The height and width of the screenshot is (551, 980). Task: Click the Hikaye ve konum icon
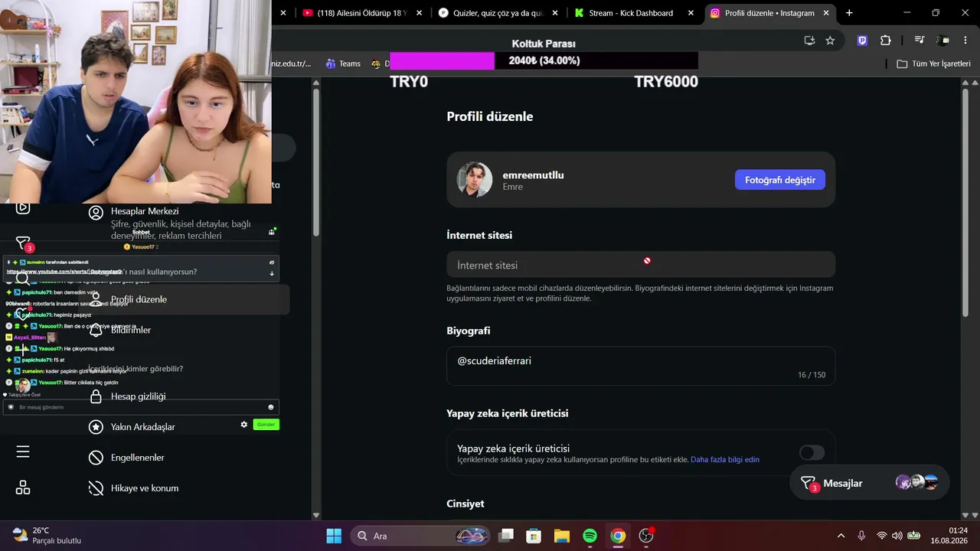pyautogui.click(x=96, y=488)
